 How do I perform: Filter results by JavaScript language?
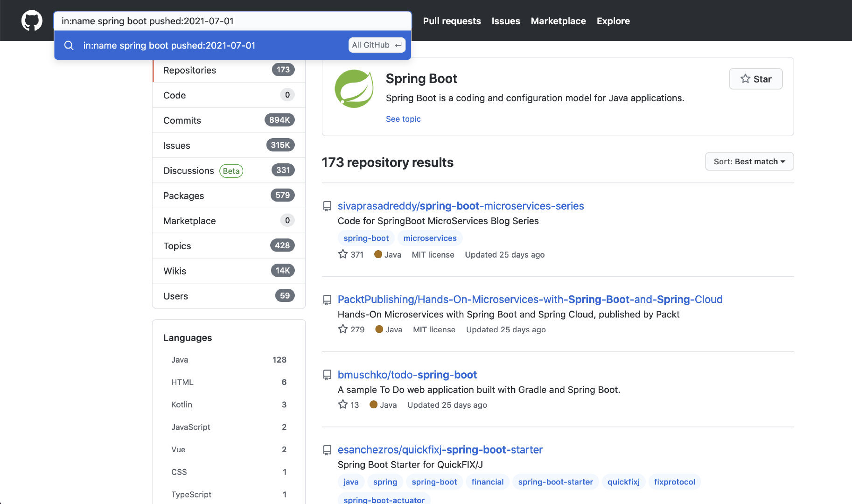coord(229,427)
